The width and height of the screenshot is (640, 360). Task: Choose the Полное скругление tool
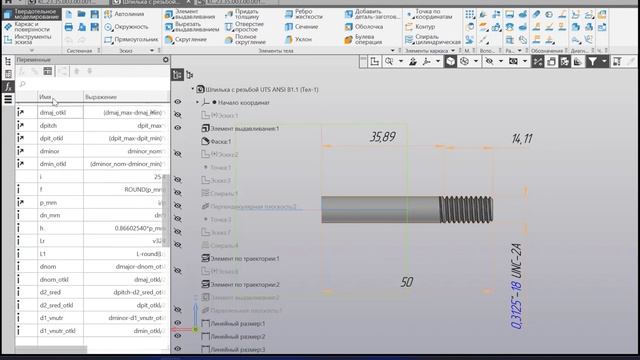point(245,40)
